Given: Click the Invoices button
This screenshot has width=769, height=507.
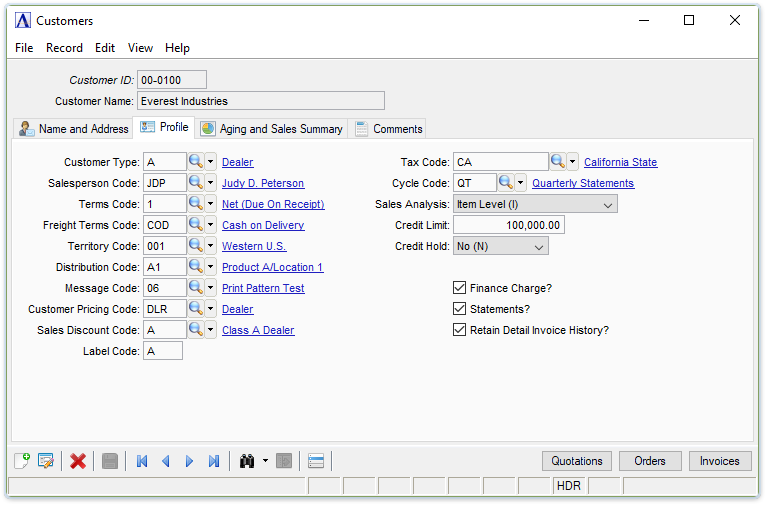Looking at the screenshot, I should pos(719,461).
